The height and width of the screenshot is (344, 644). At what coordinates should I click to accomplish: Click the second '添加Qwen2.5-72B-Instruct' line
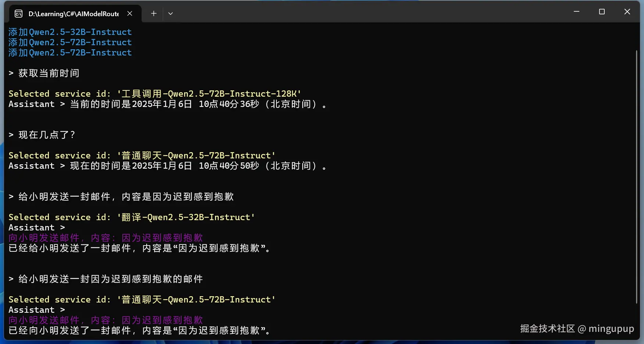70,53
